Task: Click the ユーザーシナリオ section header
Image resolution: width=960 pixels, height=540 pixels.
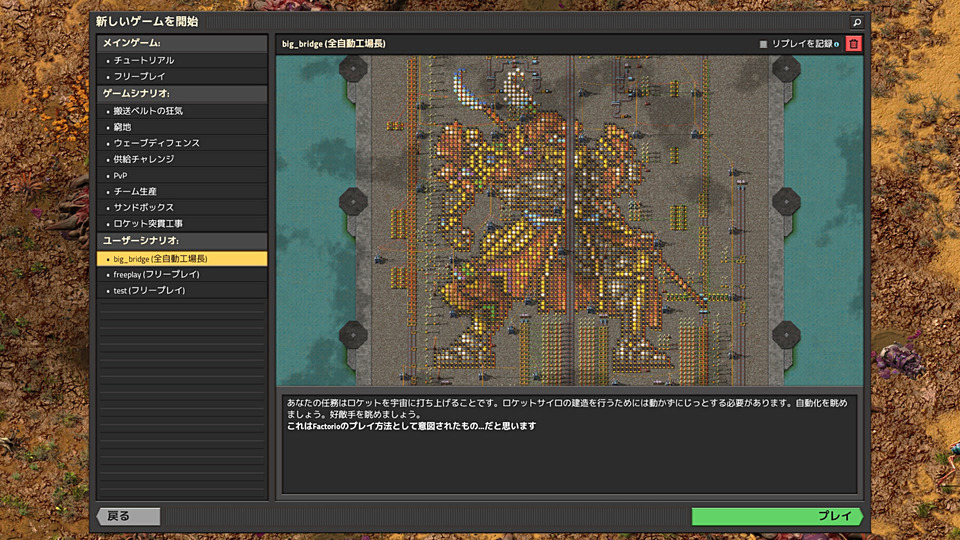Action: [182, 241]
